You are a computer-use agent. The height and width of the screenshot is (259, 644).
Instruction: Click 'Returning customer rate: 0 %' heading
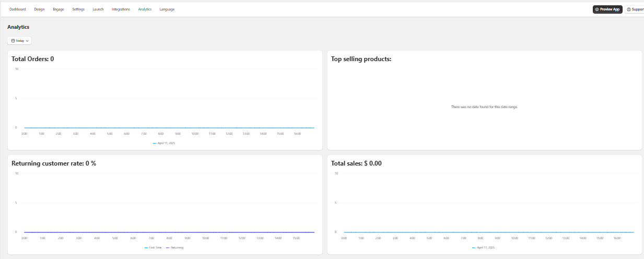click(x=54, y=163)
